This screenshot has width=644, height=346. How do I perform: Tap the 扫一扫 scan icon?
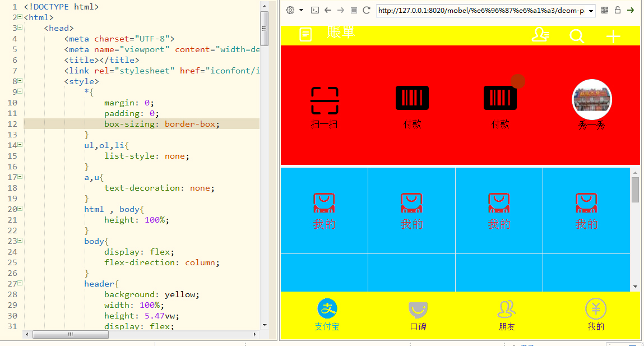325,101
